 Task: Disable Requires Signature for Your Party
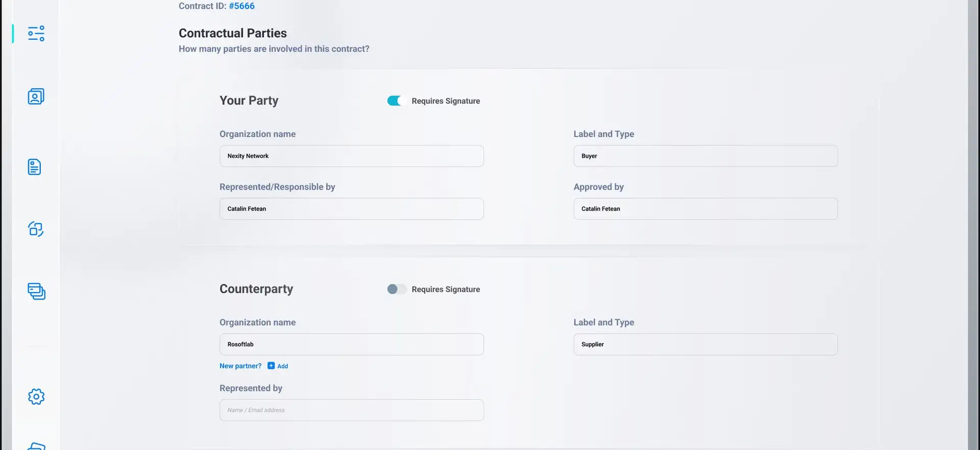397,101
